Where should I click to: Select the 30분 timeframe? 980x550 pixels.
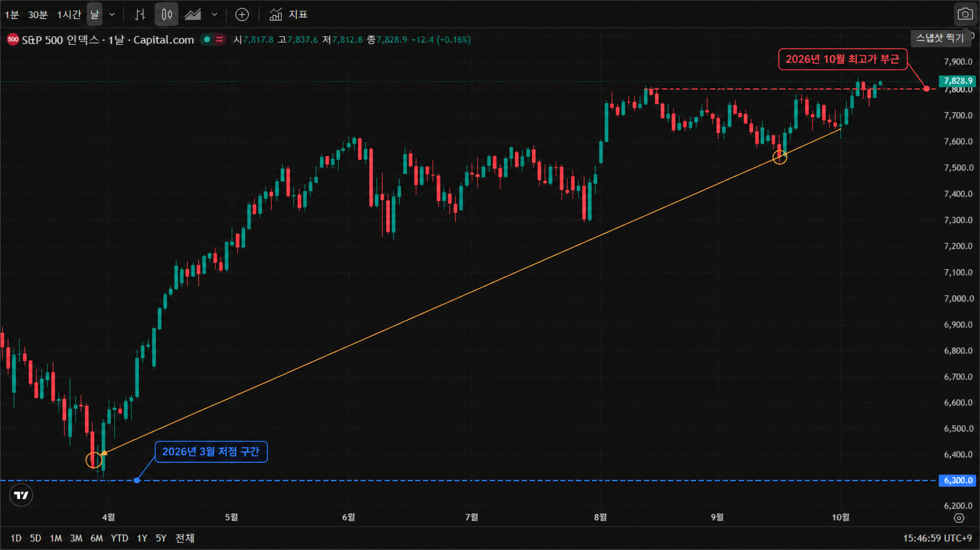(38, 14)
